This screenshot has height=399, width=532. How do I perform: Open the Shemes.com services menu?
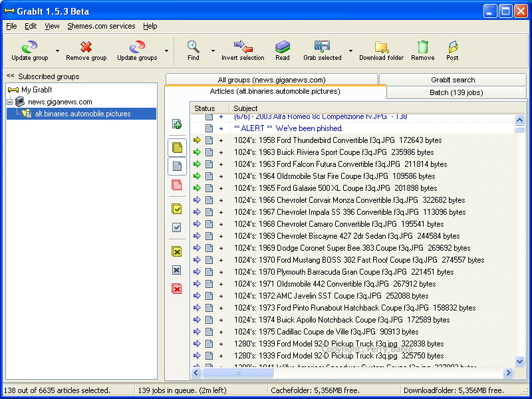point(101,26)
